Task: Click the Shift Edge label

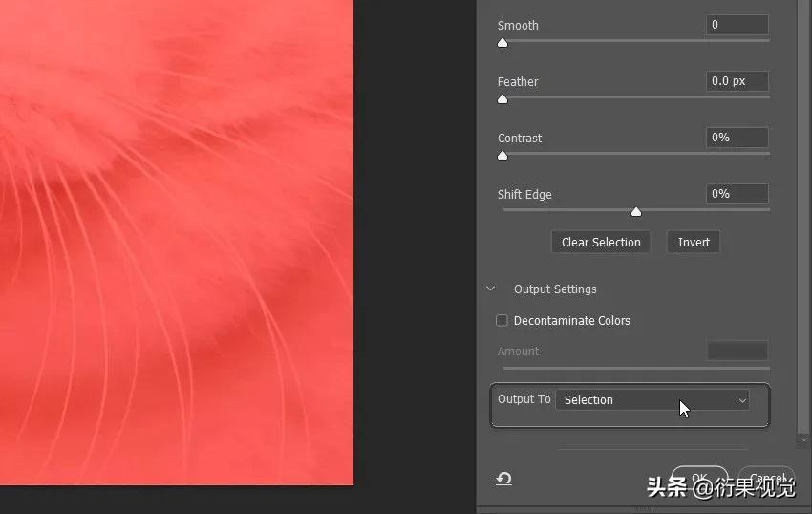Action: tap(524, 194)
